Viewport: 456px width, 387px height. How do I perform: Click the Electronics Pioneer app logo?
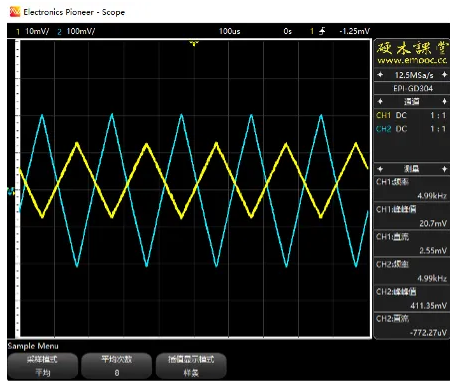coord(15,12)
